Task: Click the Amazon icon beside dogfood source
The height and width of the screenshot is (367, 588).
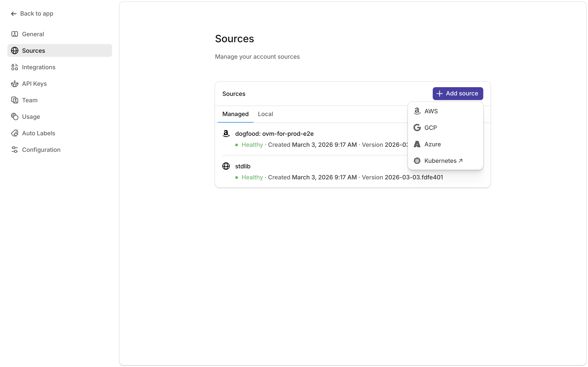Action: [226, 133]
